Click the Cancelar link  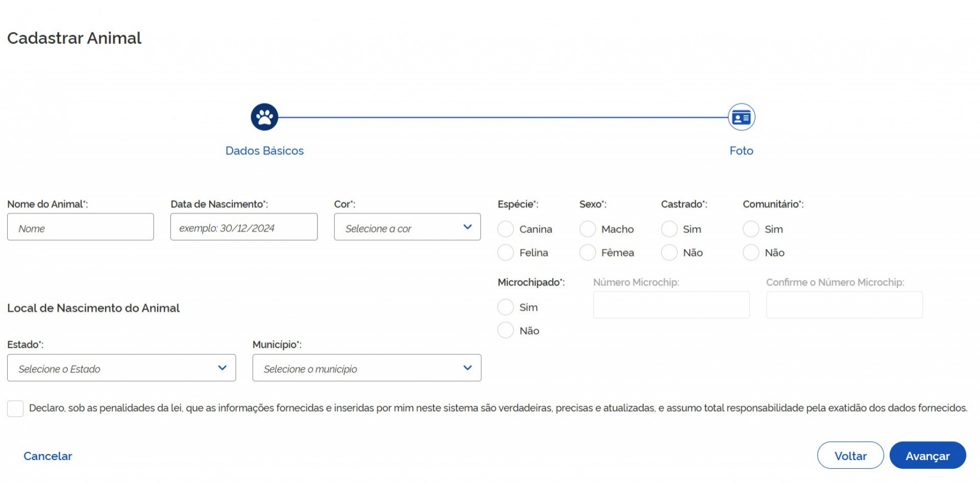coord(48,456)
